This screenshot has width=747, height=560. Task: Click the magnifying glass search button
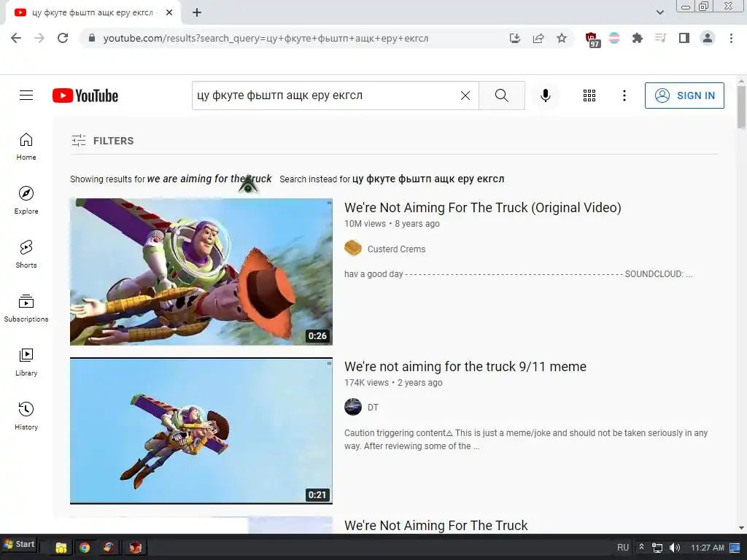click(x=502, y=96)
